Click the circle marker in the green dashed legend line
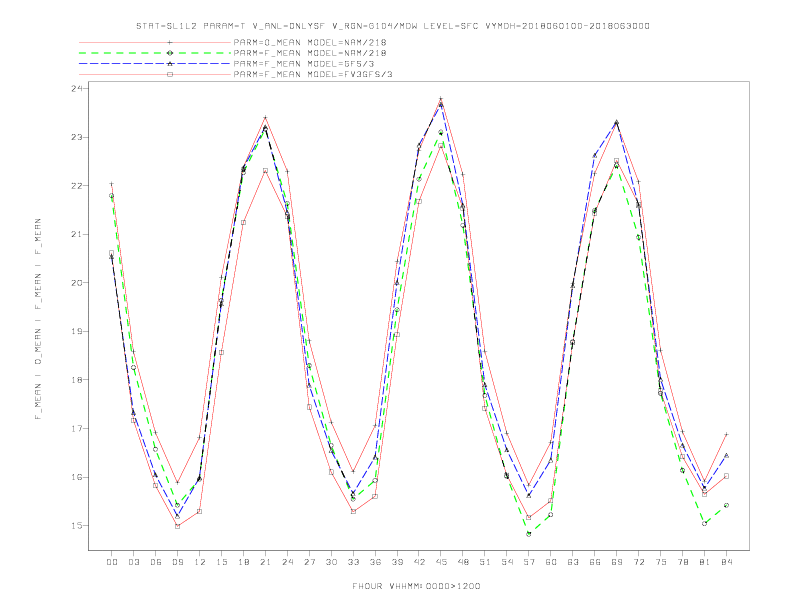 point(170,53)
